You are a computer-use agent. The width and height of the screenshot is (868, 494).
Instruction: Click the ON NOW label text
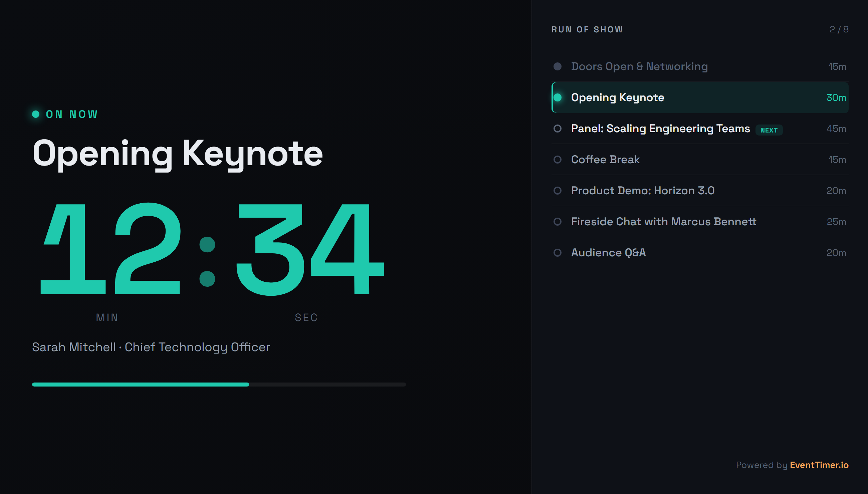click(72, 114)
